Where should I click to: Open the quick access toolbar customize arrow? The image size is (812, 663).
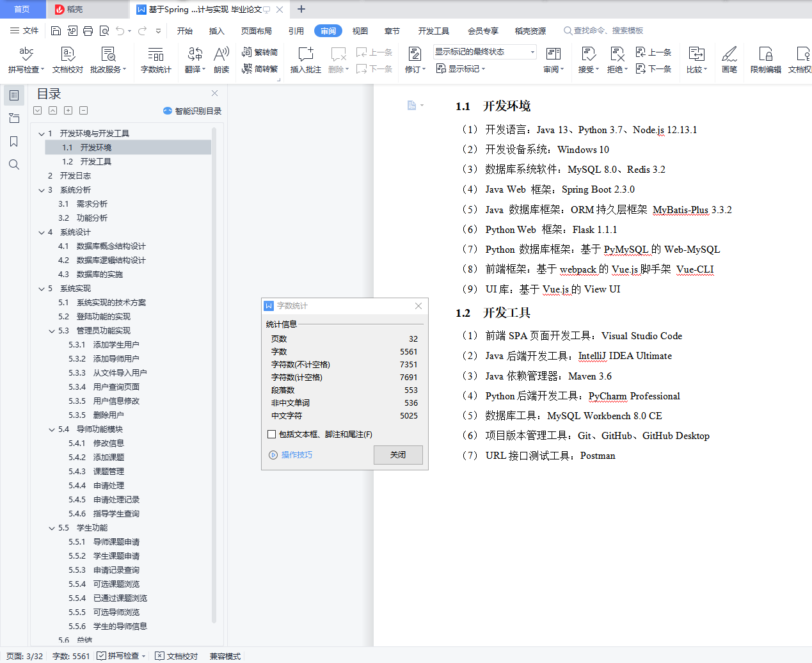coord(158,31)
